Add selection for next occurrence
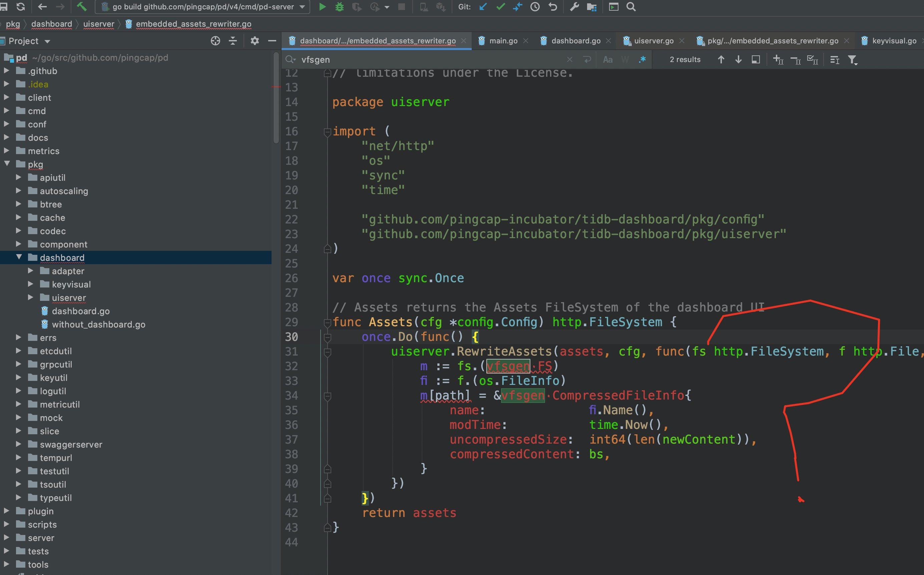 click(x=778, y=60)
